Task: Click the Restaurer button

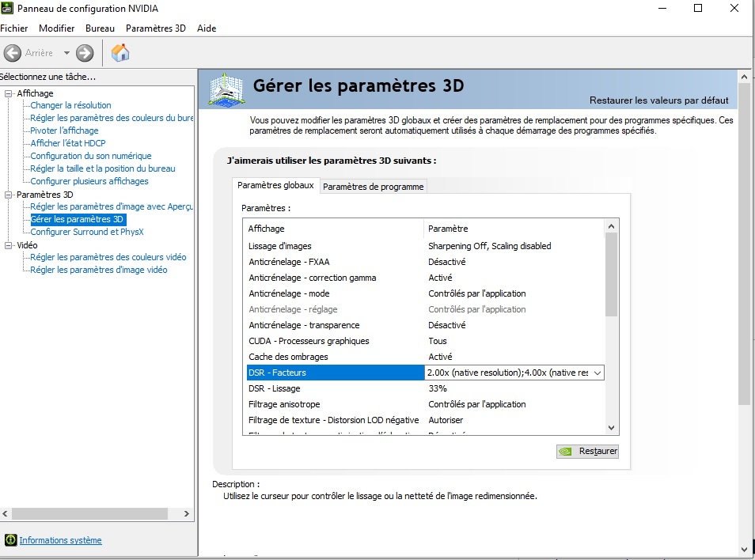Action: 587,452
